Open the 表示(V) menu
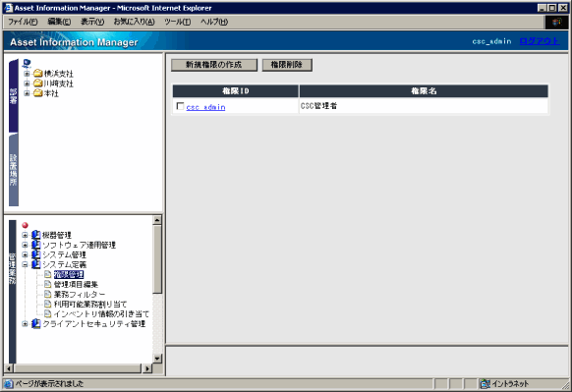Screen dimensions: 572x392 point(92,22)
